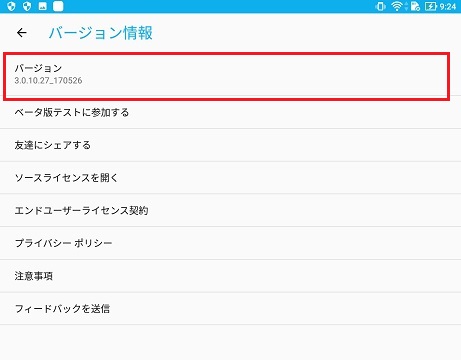Image resolution: width=461 pixels, height=360 pixels.
Task: Choose 友達にシェアする
Action: click(x=230, y=145)
